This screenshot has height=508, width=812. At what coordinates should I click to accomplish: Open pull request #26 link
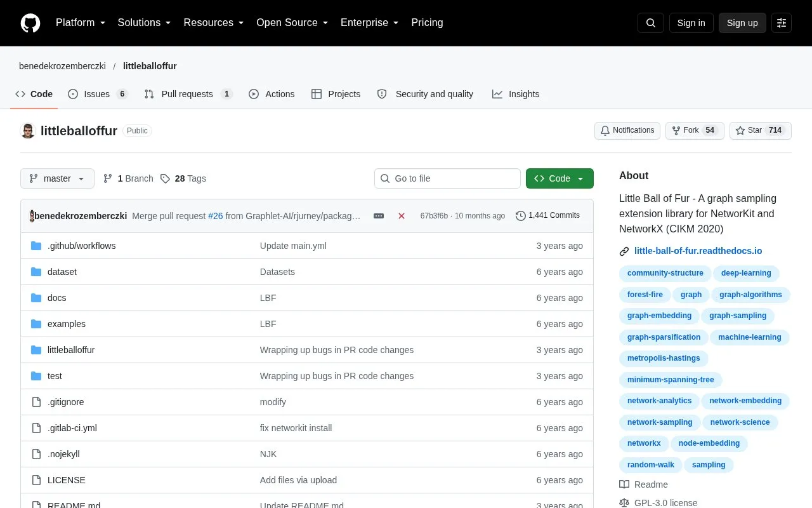(x=216, y=216)
